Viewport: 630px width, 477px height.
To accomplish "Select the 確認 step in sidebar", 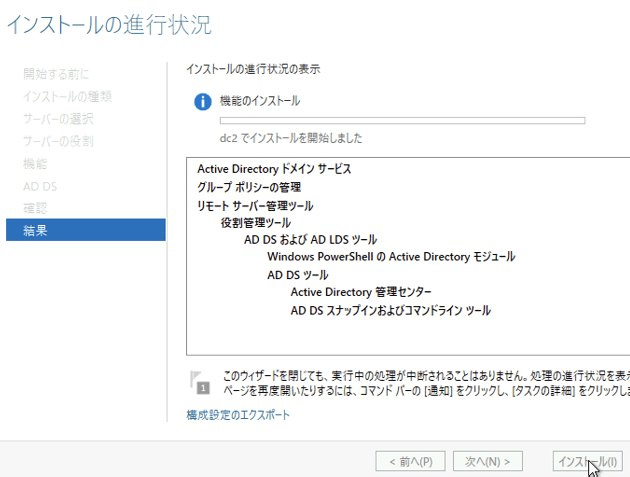I will click(35, 208).
